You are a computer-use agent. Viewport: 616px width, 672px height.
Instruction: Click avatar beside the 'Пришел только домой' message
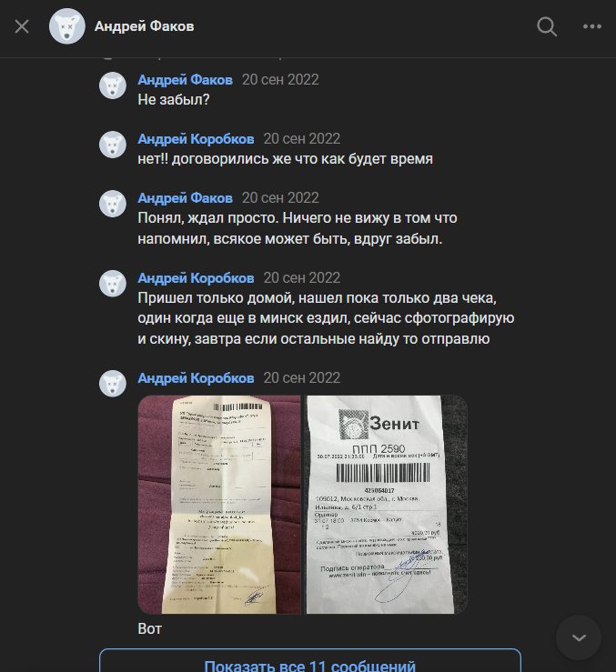pos(113,284)
